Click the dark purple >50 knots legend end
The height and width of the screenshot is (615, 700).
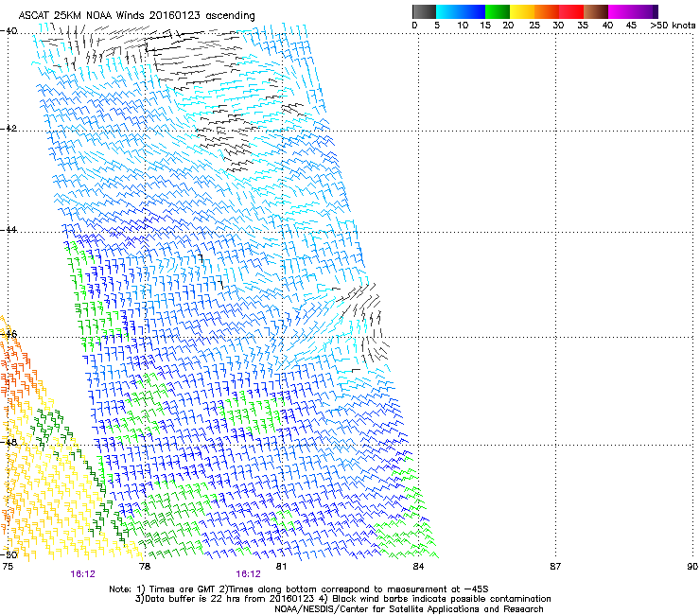tap(655, 11)
